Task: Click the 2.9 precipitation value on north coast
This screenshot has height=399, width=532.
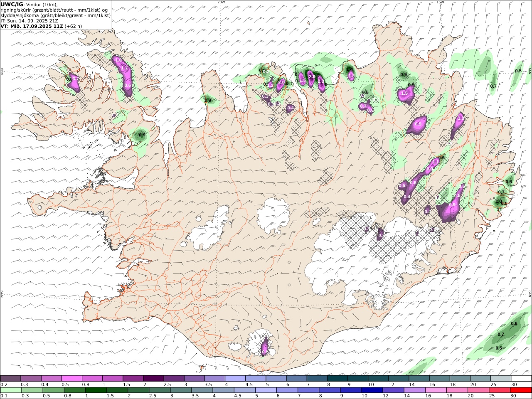Action: pos(312,77)
